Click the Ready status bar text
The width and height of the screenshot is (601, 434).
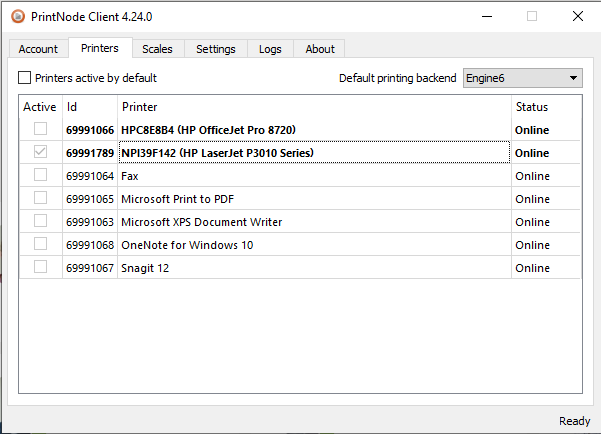(574, 421)
